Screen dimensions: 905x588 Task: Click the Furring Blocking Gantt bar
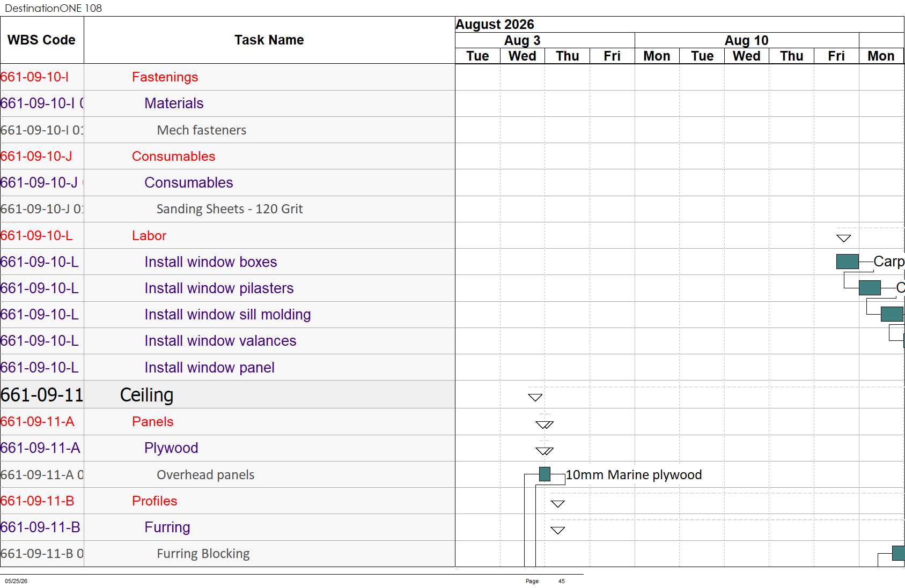pos(899,553)
